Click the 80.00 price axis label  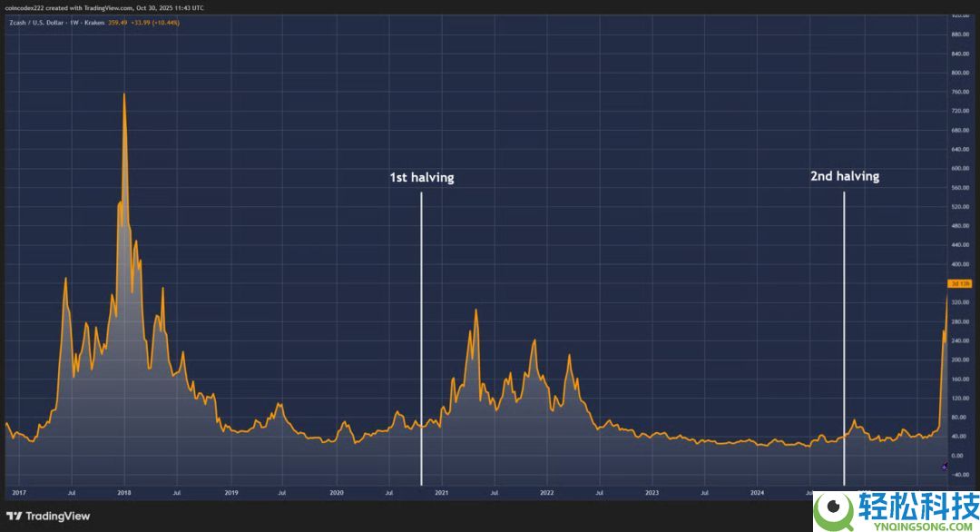point(958,417)
